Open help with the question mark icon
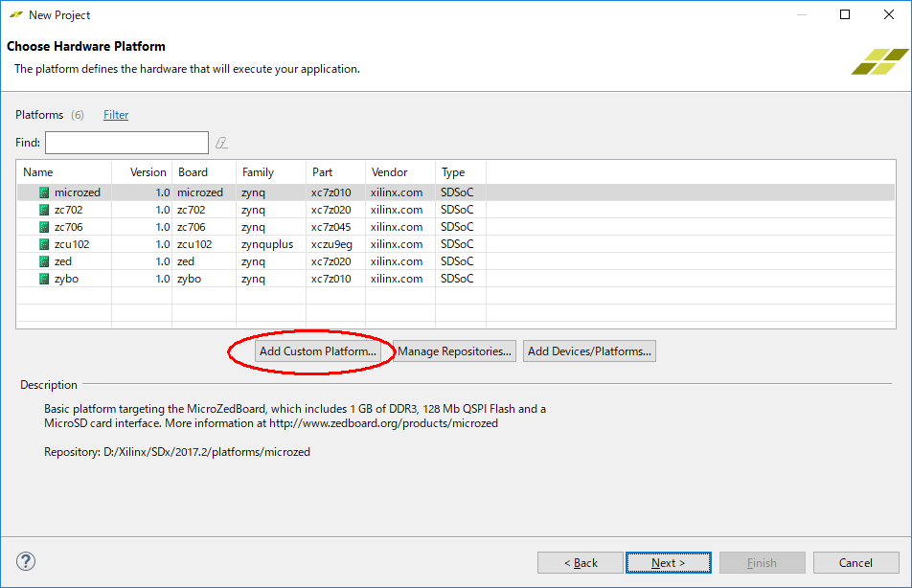The width and height of the screenshot is (912, 588). pyautogui.click(x=26, y=561)
